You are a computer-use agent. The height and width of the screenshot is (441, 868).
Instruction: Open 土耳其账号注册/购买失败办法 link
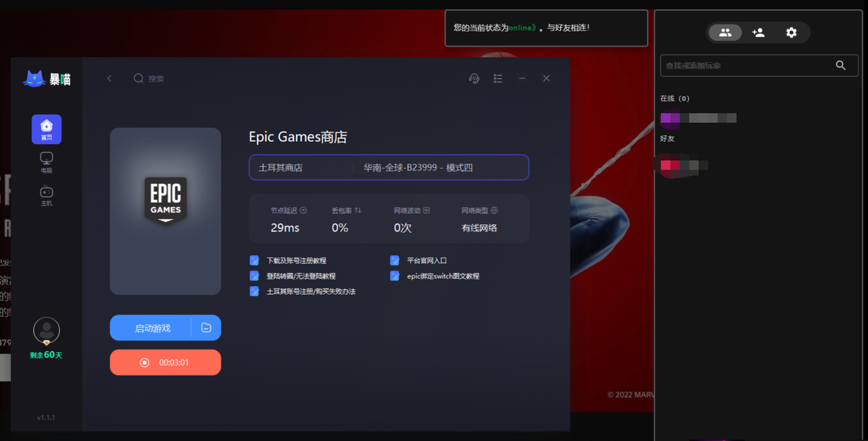pos(311,292)
